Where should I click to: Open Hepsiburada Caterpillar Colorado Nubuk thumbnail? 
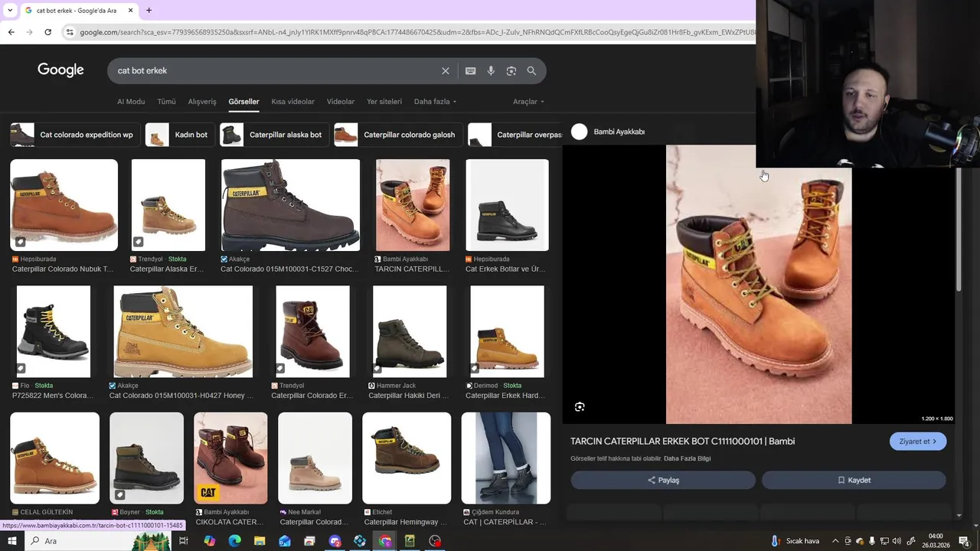tap(64, 205)
